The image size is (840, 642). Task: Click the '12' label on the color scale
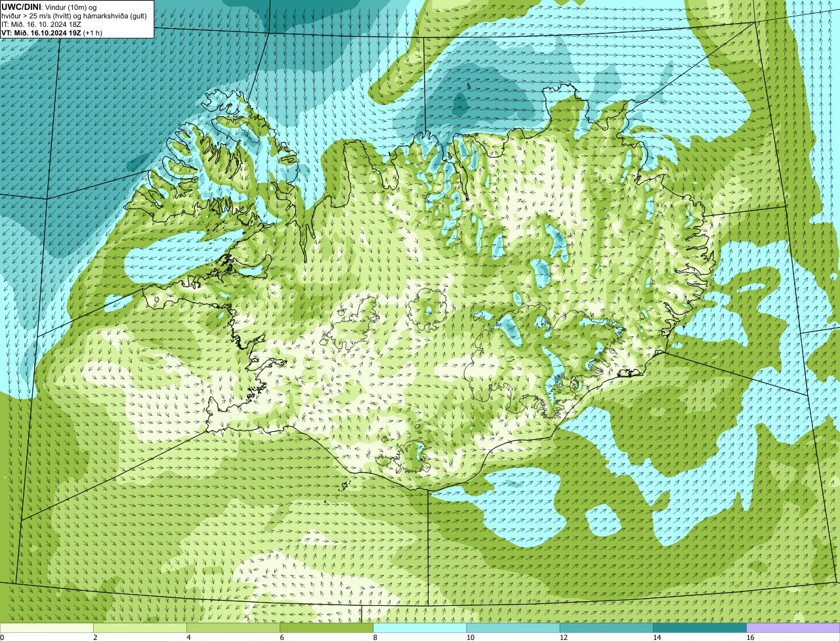(x=563, y=637)
